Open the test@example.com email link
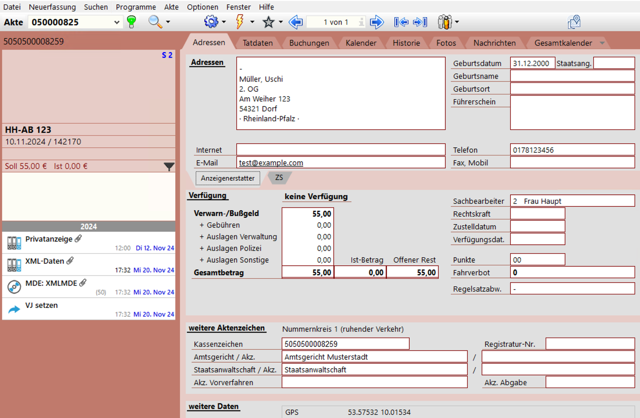Image resolution: width=640 pixels, height=418 pixels. 271,162
